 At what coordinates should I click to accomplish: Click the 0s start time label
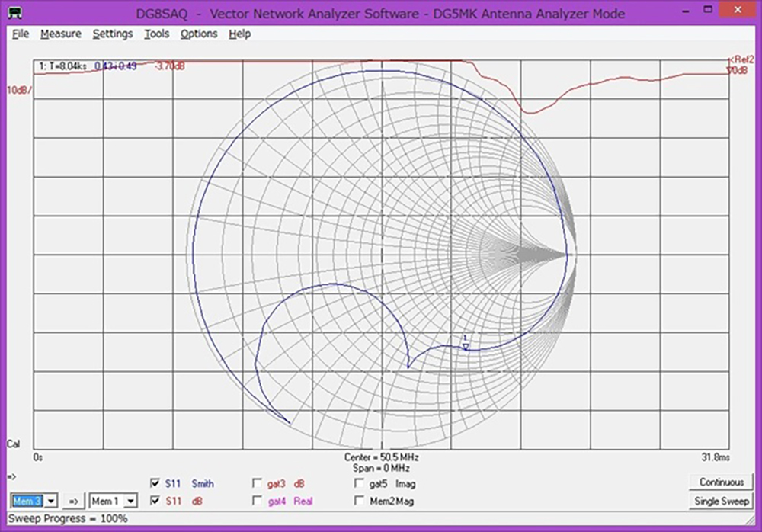click(37, 457)
